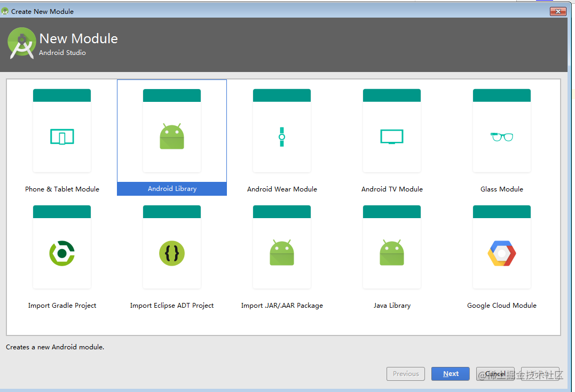This screenshot has width=575, height=392.
Task: Click the 'New Module' heading text
Action: click(x=78, y=38)
